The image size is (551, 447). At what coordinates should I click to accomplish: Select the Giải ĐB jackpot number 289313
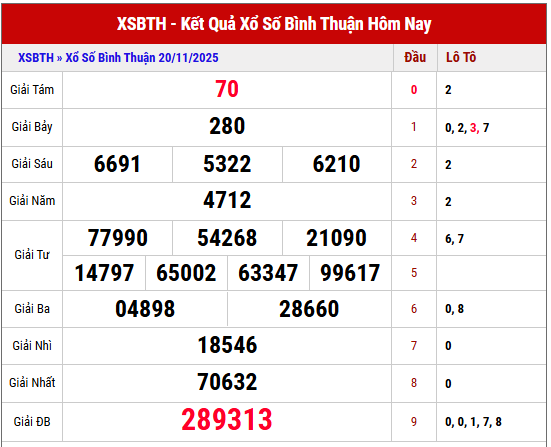click(x=227, y=420)
